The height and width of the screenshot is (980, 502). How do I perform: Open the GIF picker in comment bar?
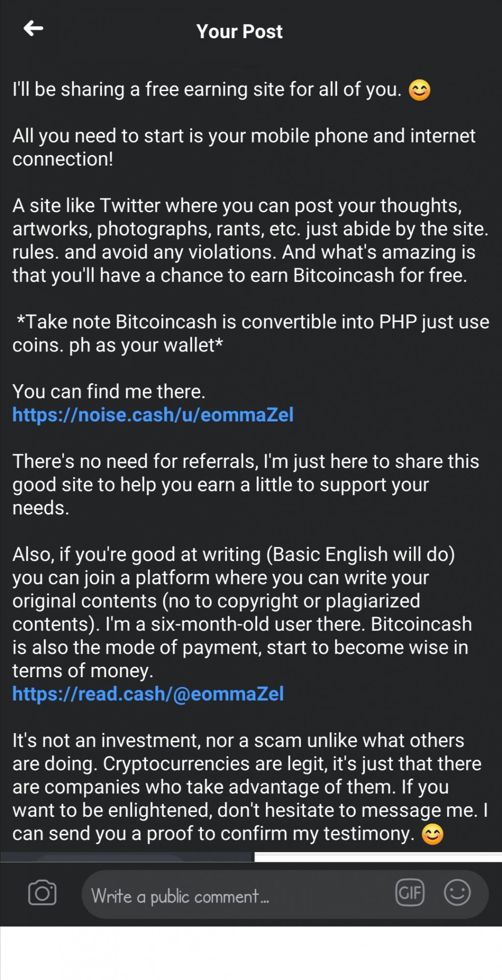tap(409, 893)
